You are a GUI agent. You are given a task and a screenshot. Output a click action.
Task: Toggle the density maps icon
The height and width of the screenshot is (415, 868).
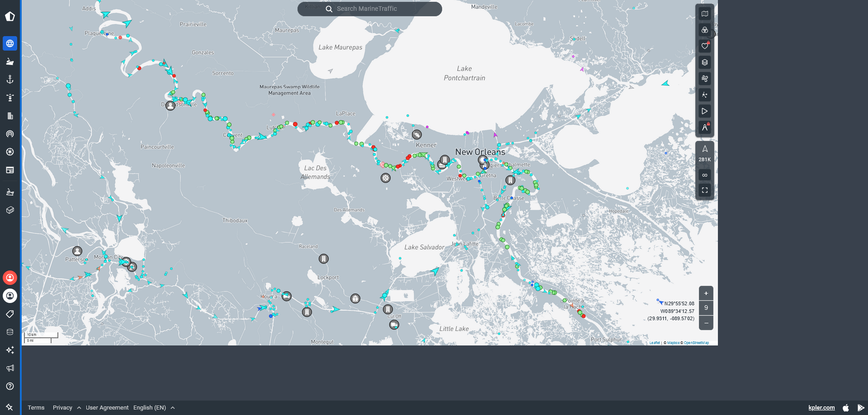click(705, 95)
